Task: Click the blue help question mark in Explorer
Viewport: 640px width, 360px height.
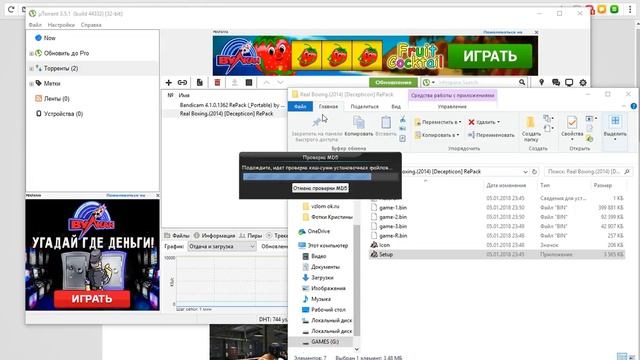Action: click(x=633, y=106)
